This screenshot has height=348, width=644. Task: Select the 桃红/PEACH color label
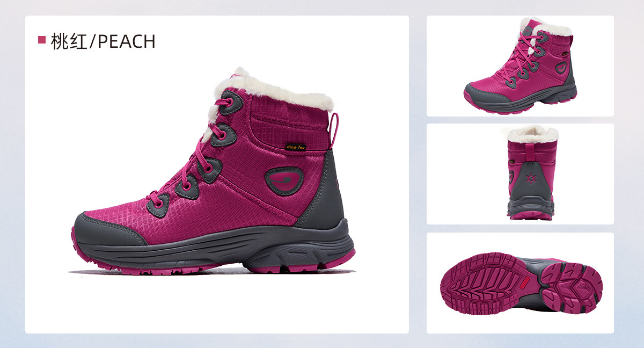(97, 41)
